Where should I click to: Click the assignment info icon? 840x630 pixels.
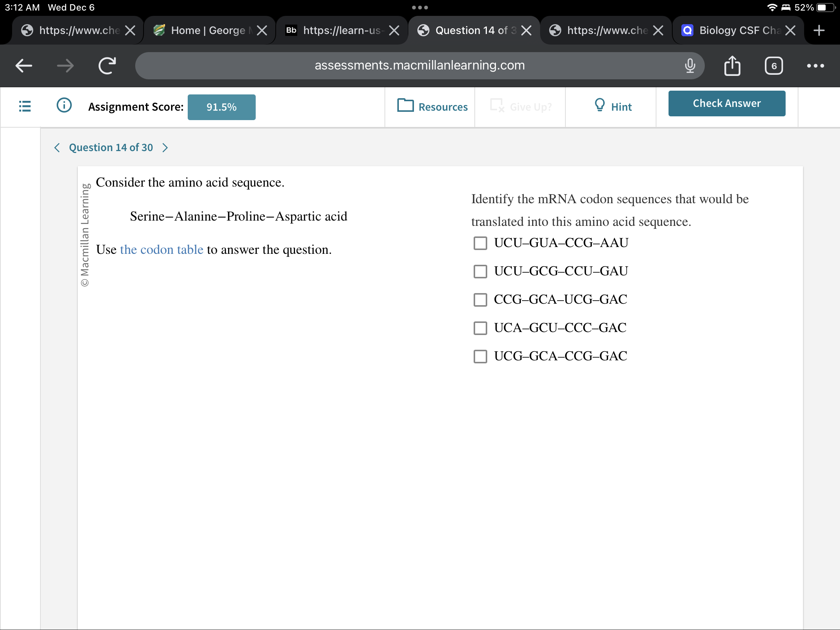click(x=63, y=106)
